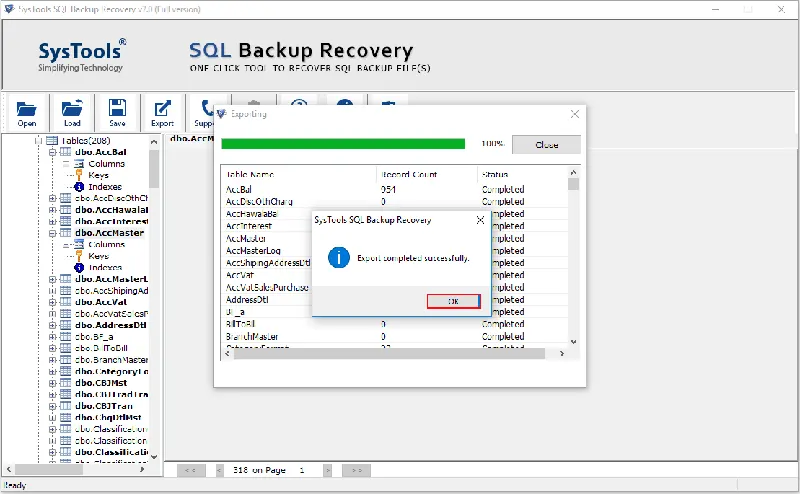Image resolution: width=800 pixels, height=494 pixels.
Task: Expand the dbo.CBJTran tree node
Action: click(52, 406)
